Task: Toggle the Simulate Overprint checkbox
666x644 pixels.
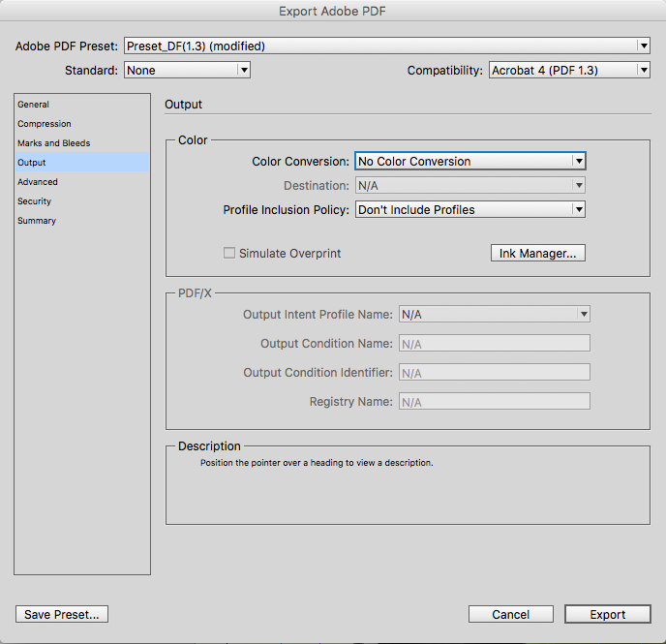Action: tap(229, 253)
